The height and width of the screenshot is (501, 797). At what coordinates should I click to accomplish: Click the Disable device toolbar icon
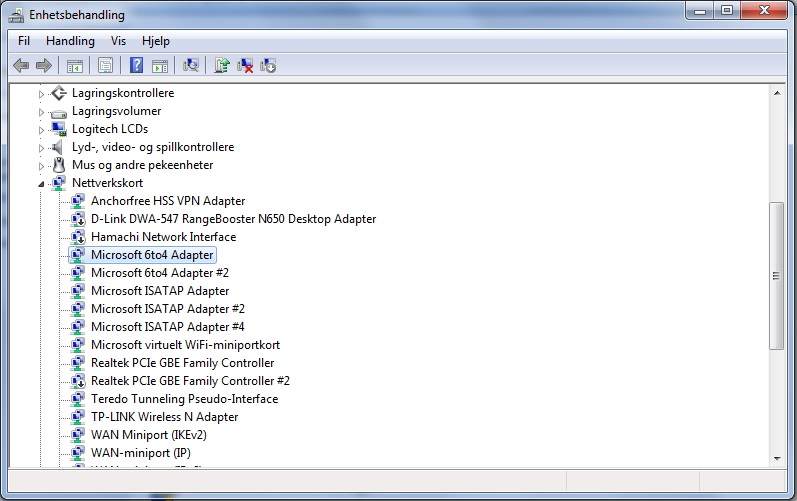pyautogui.click(x=268, y=66)
